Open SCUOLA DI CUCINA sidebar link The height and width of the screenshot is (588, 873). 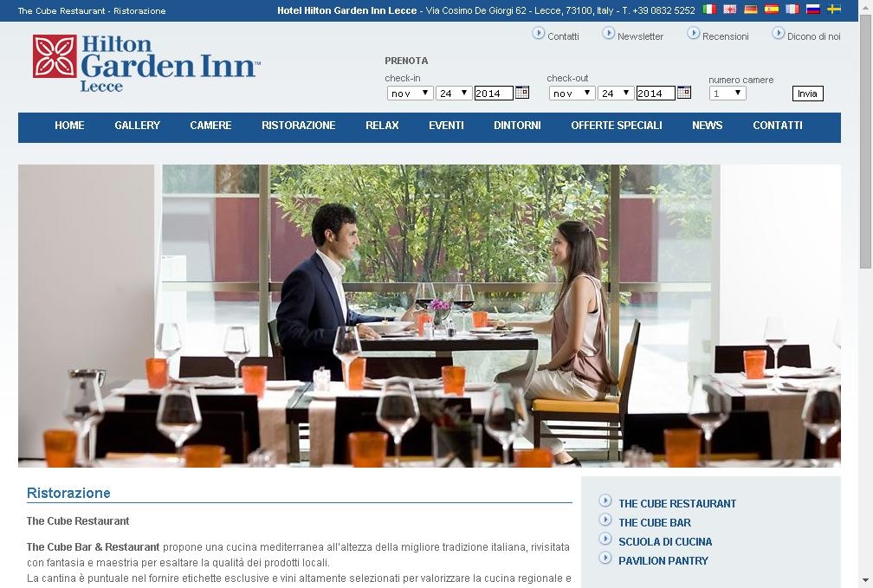point(665,541)
